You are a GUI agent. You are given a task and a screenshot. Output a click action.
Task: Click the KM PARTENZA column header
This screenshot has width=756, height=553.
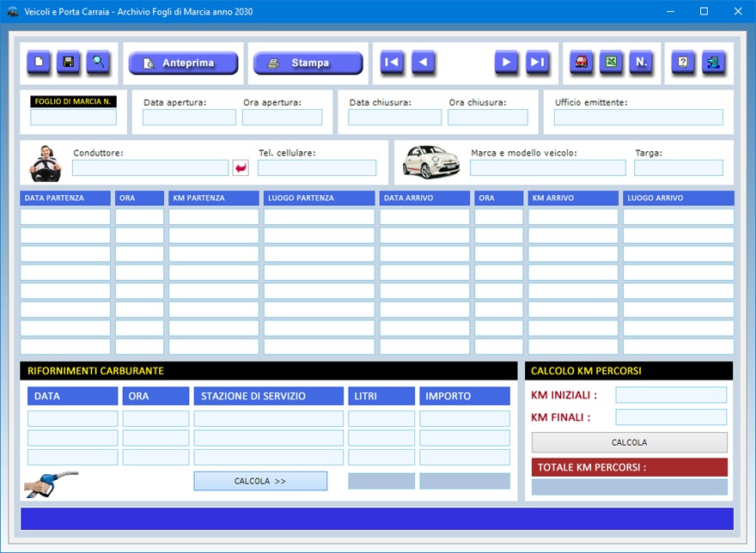click(214, 198)
